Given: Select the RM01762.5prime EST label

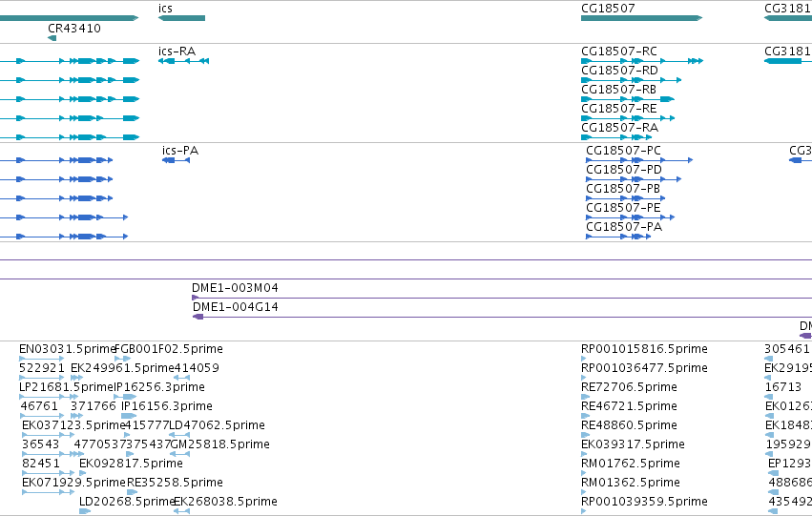Looking at the screenshot, I should (x=631, y=464).
